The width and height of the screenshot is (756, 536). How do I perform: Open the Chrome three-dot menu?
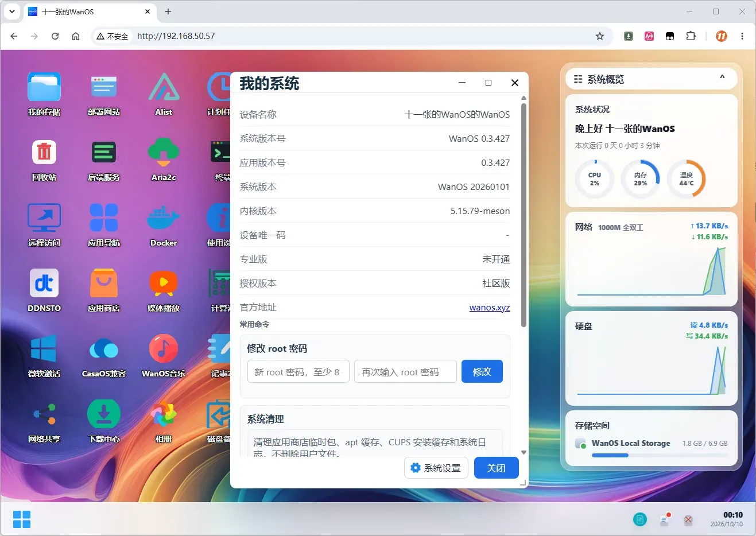[742, 36]
